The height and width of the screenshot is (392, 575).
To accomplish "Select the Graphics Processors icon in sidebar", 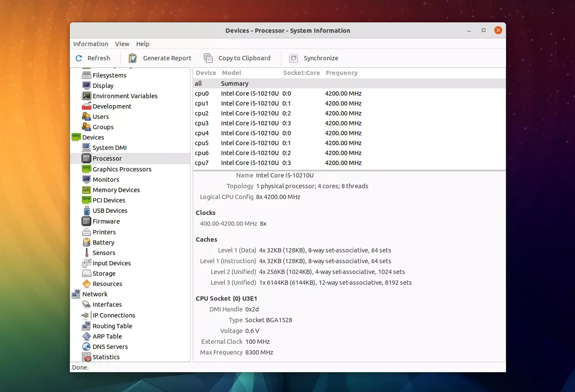I will tap(87, 169).
